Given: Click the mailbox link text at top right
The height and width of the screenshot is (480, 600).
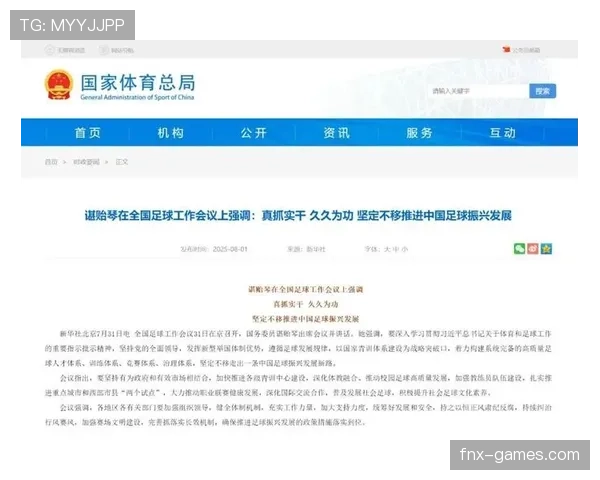Looking at the screenshot, I should (527, 50).
